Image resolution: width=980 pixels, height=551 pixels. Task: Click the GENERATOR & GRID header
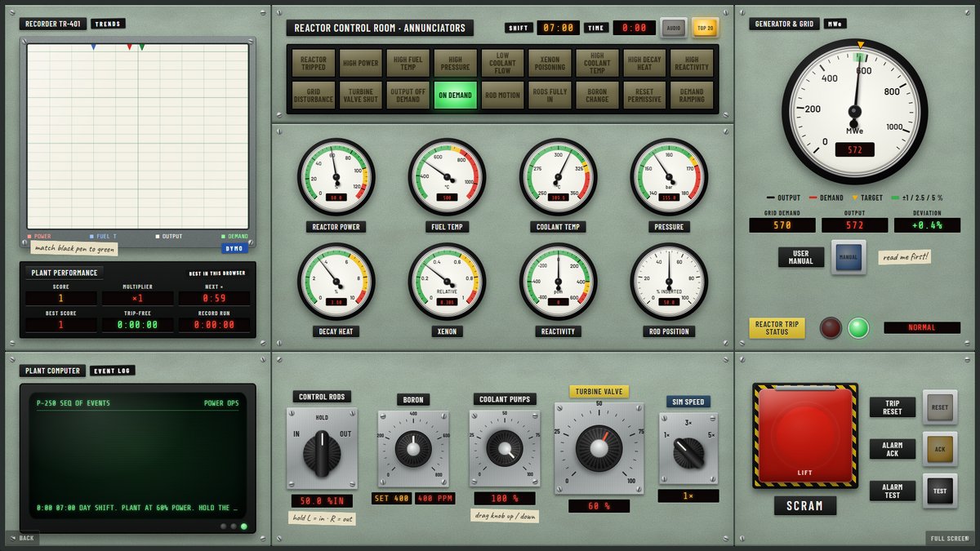(784, 24)
